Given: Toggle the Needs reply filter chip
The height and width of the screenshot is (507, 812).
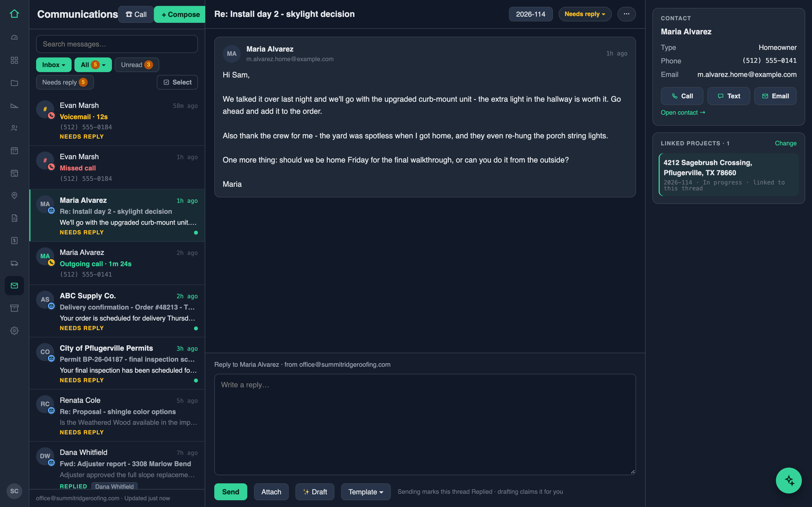Looking at the screenshot, I should 65,82.
